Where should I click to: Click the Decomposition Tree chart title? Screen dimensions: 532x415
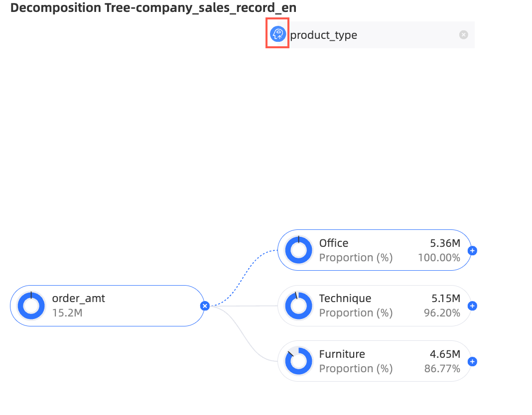point(153,8)
